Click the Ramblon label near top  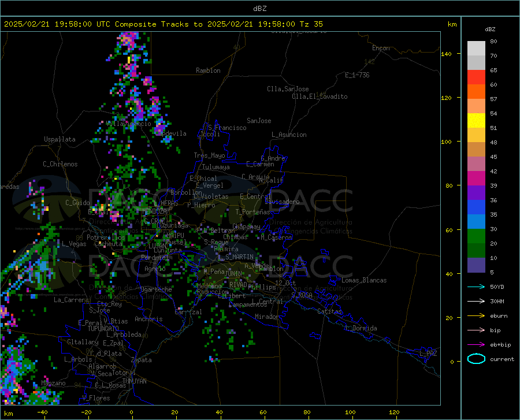[x=208, y=70]
